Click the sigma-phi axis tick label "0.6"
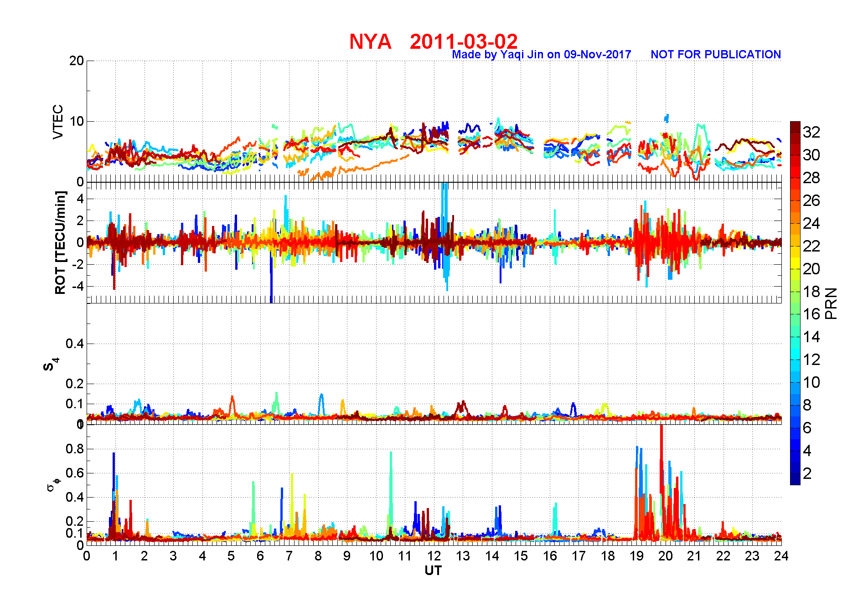The width and height of the screenshot is (868, 606). click(x=75, y=473)
